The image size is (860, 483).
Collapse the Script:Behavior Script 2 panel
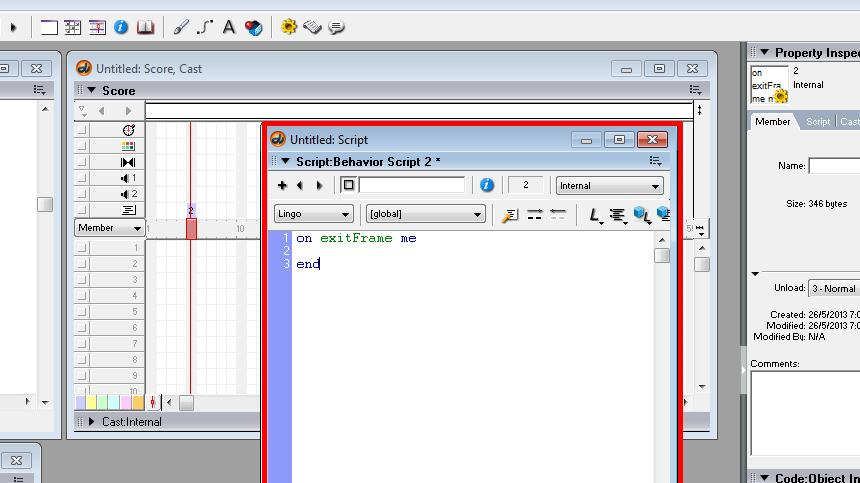pyautogui.click(x=286, y=161)
